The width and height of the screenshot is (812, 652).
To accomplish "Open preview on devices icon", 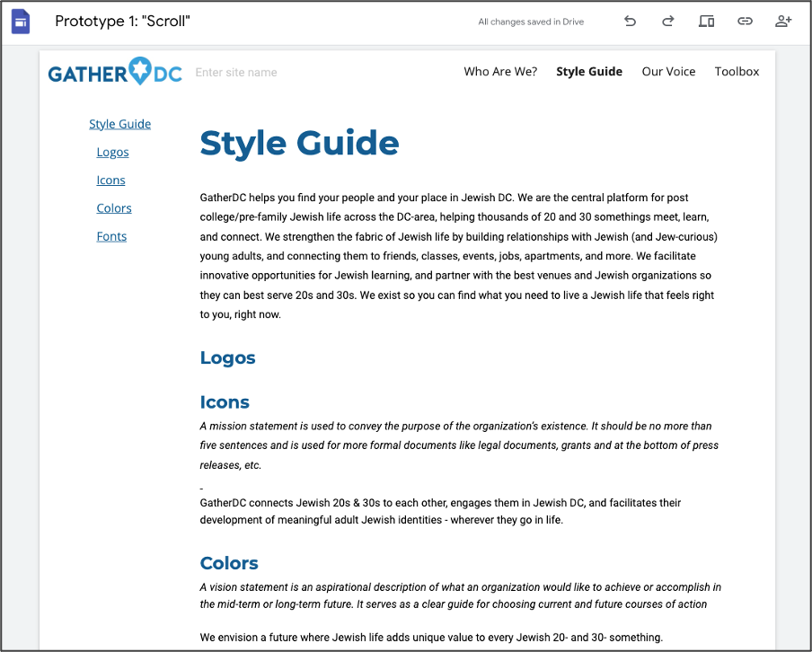I will point(706,22).
